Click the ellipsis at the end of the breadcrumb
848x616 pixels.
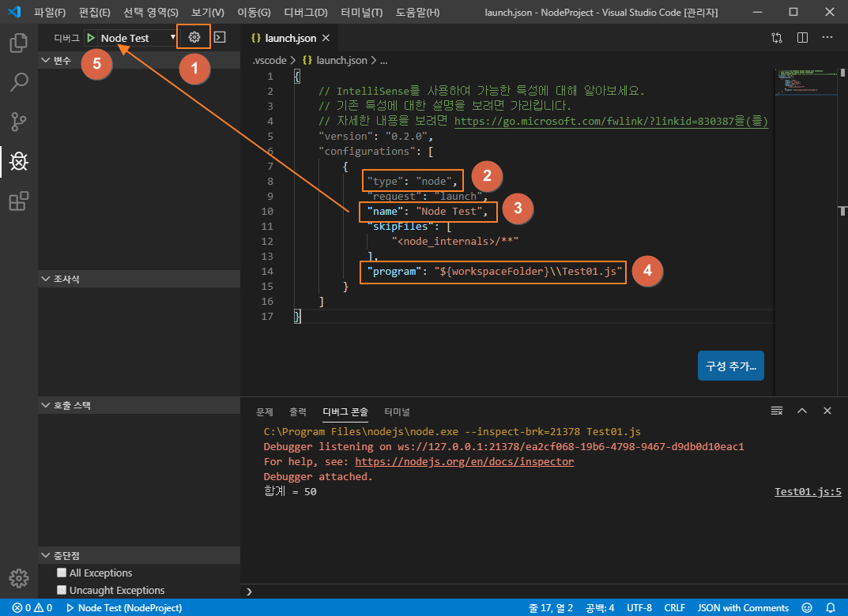tap(383, 61)
